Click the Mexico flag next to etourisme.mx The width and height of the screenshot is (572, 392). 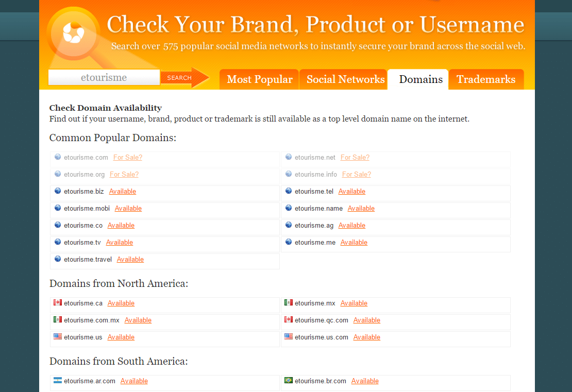click(289, 303)
